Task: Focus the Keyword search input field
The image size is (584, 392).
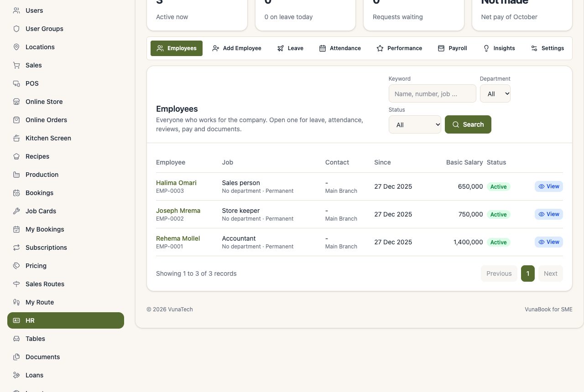Action: [433, 93]
